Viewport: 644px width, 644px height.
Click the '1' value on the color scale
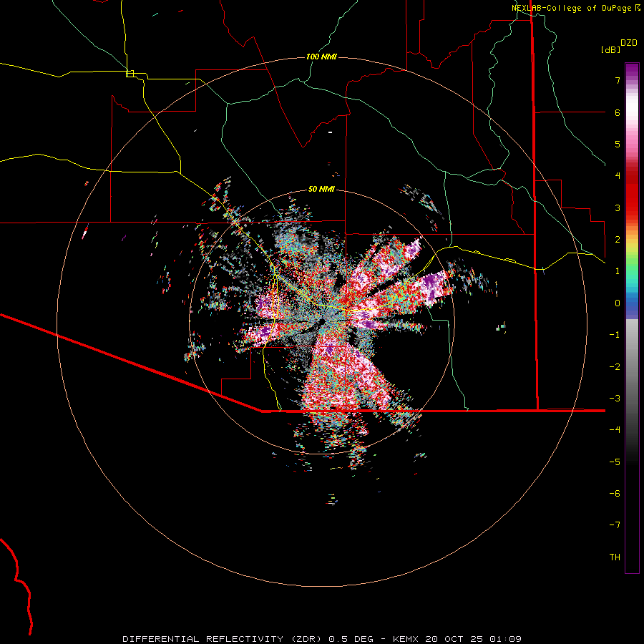618,271
